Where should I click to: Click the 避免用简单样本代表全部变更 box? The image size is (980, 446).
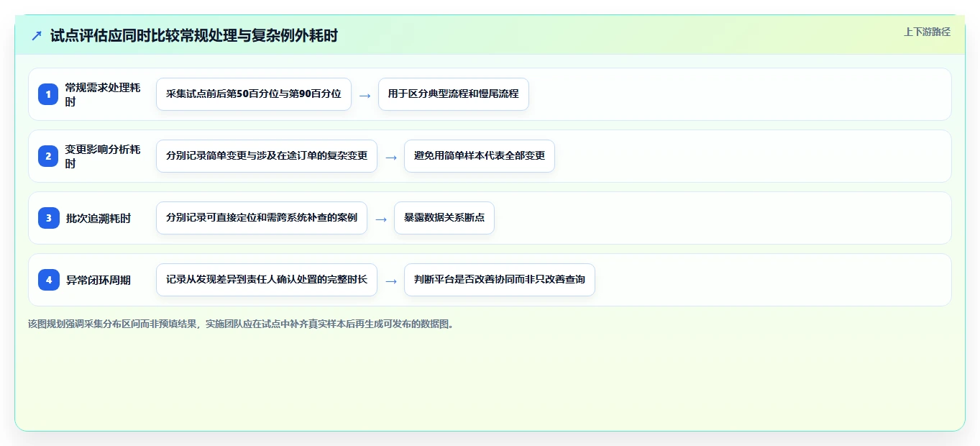point(480,156)
